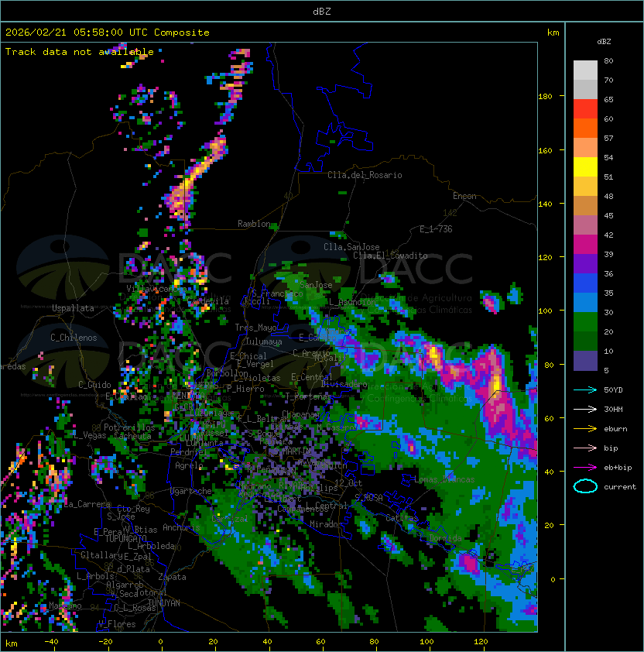The image size is (644, 652).
Task: Pick the dark orange swatch below 60 dBZ
Action: point(585,128)
